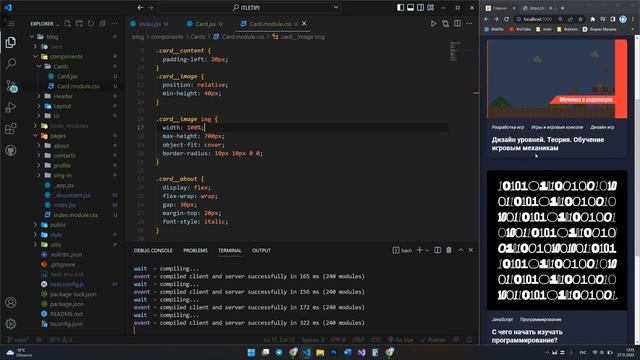Split the terminal panel
640x360 pixels.
pyautogui.click(x=437, y=250)
